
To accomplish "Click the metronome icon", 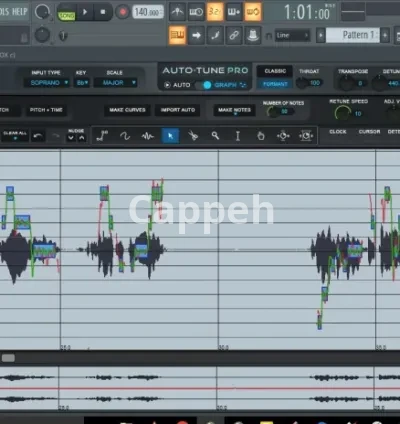I will pos(178,12).
